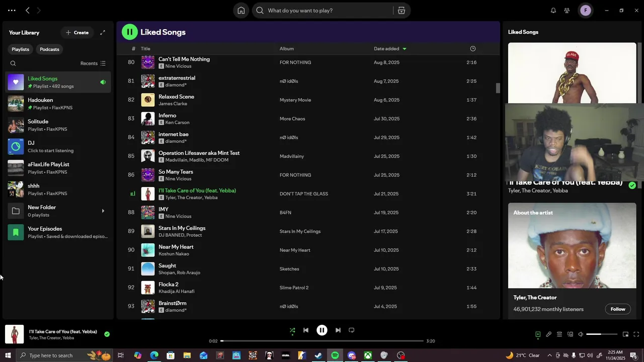Expand Your Library to full view
This screenshot has height=362, width=644.
click(103, 33)
